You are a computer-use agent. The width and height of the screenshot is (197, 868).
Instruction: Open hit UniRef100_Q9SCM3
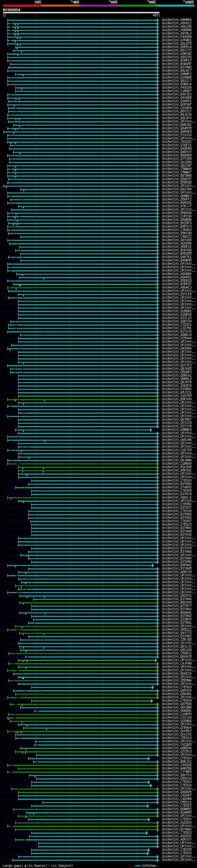[177, 57]
